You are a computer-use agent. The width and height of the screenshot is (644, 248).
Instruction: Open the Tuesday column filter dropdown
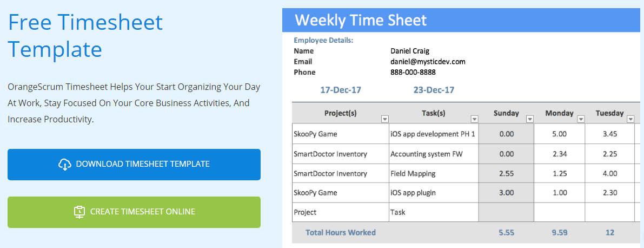point(631,119)
